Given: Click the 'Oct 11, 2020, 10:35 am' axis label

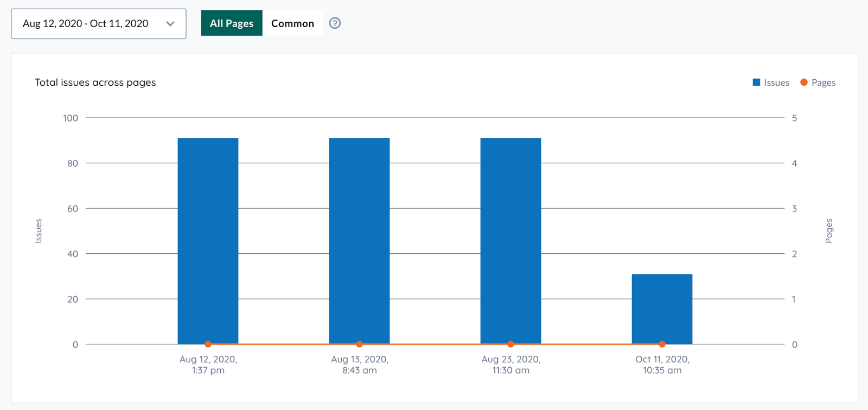Looking at the screenshot, I should (662, 364).
